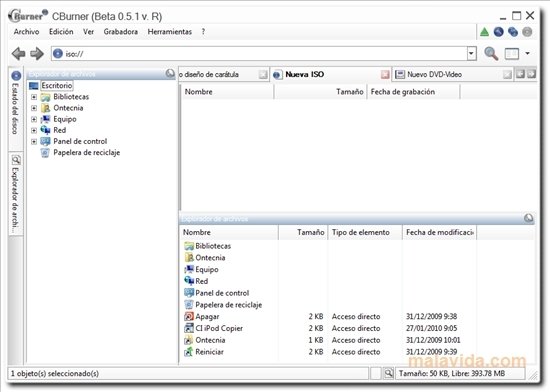Image resolution: width=550 pixels, height=392 pixels.
Task: Click the Bibliotecas icon in the file list
Action: coord(189,246)
